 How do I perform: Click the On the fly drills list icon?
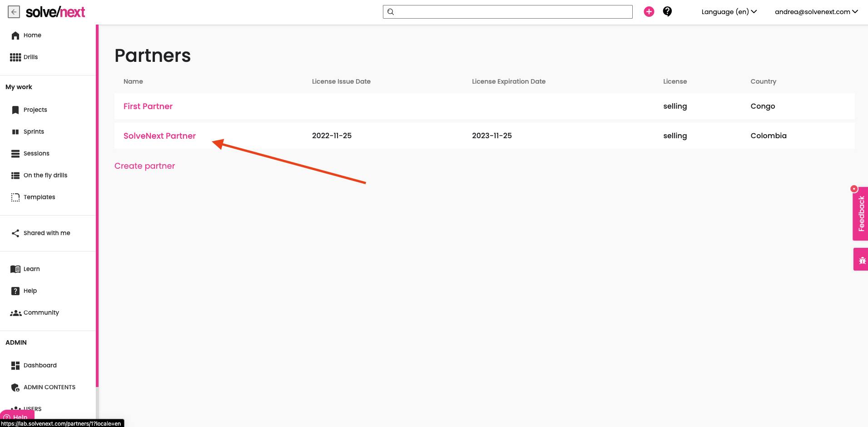pyautogui.click(x=15, y=176)
